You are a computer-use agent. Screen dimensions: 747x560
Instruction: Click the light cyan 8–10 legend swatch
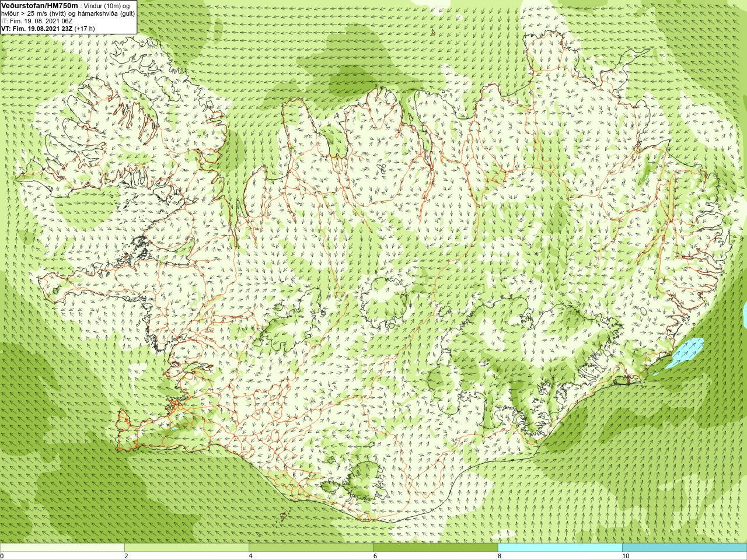(x=560, y=548)
